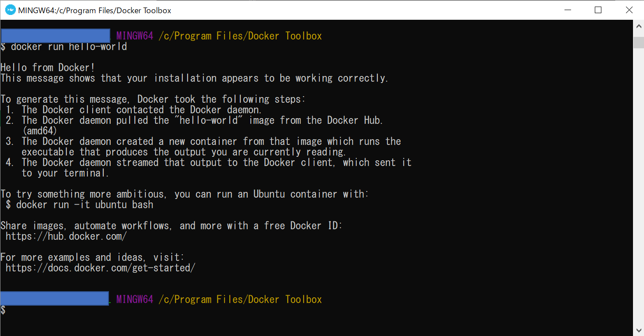The width and height of the screenshot is (644, 336).
Task: Click the 'docker run -it ubuntu bash' line
Action: tap(80, 205)
